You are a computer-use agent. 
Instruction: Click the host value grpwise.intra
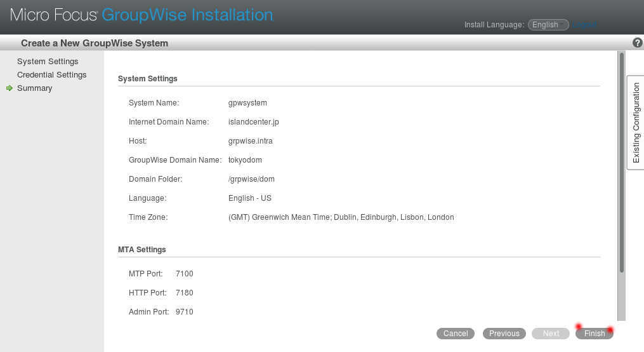[x=250, y=140]
